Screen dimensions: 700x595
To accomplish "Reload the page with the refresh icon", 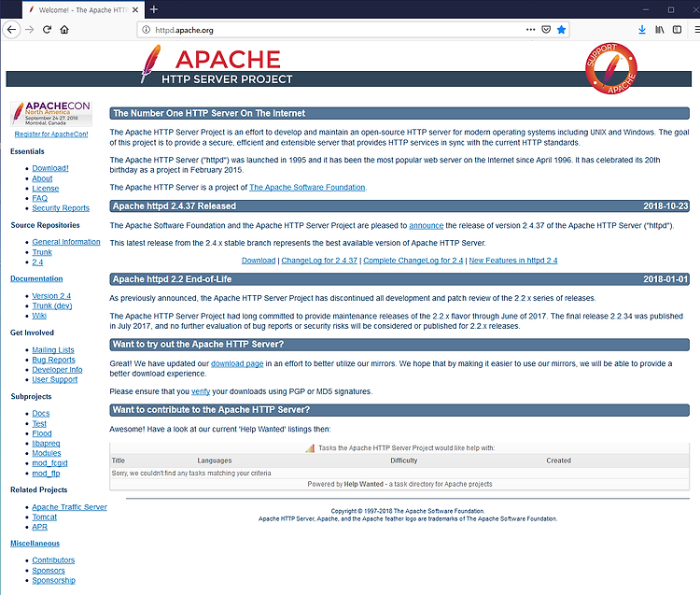I will point(47,30).
